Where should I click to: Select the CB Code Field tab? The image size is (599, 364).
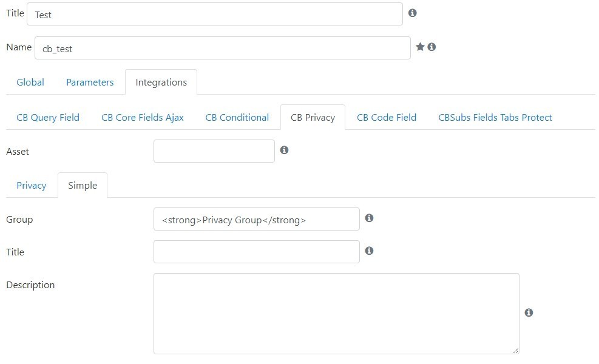tap(386, 117)
